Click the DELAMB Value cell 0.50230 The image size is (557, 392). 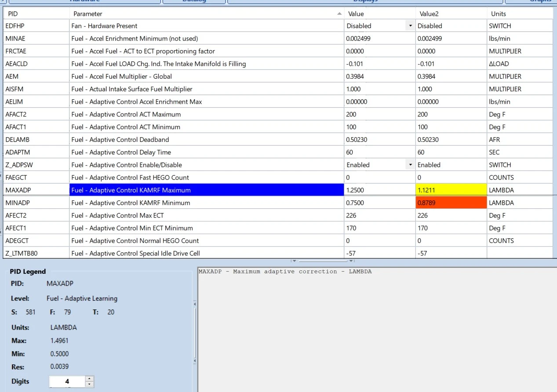(380, 139)
